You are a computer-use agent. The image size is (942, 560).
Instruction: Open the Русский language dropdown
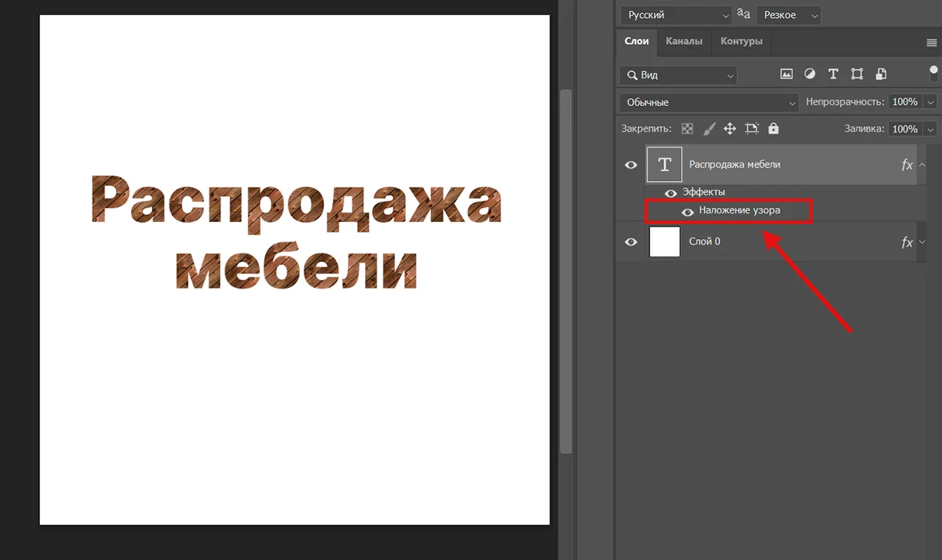[677, 15]
